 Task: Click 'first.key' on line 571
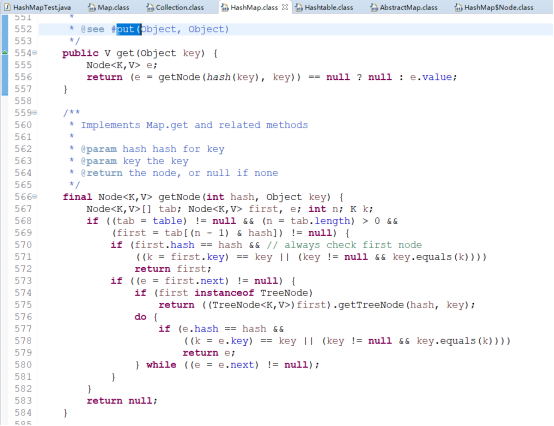click(x=198, y=257)
